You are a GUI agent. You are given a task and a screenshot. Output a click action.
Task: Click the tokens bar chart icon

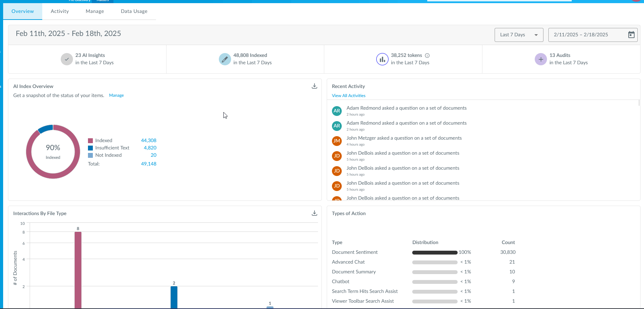coord(382,59)
